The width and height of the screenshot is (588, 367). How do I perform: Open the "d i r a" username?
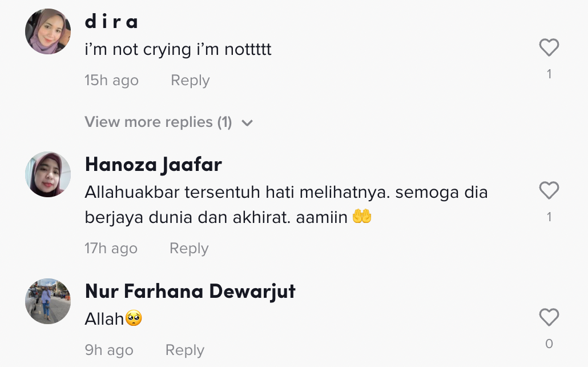coord(112,21)
